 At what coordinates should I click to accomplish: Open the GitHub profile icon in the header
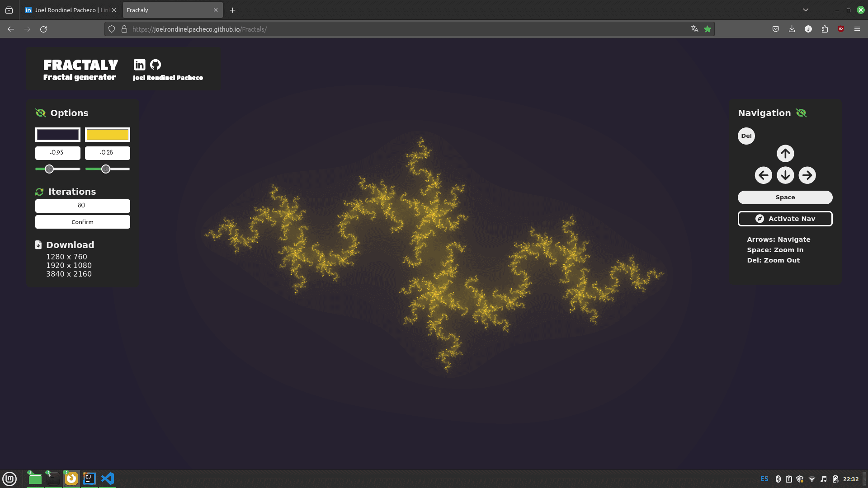[156, 65]
